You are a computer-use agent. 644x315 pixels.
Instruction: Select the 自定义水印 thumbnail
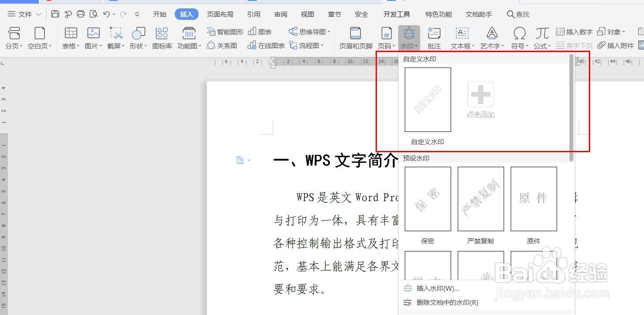(428, 100)
